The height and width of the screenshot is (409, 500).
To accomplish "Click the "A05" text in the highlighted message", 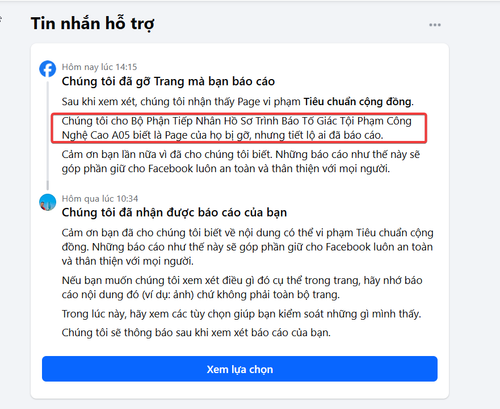I will coord(121,135).
